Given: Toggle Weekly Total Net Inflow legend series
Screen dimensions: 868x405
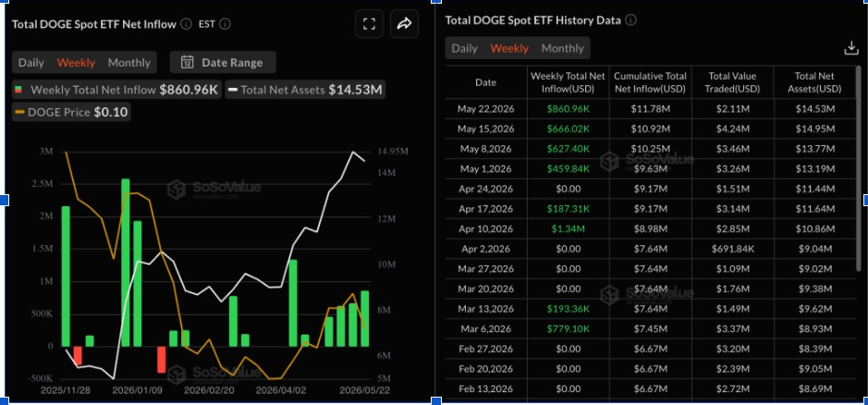Looking at the screenshot, I should pyautogui.click(x=116, y=90).
